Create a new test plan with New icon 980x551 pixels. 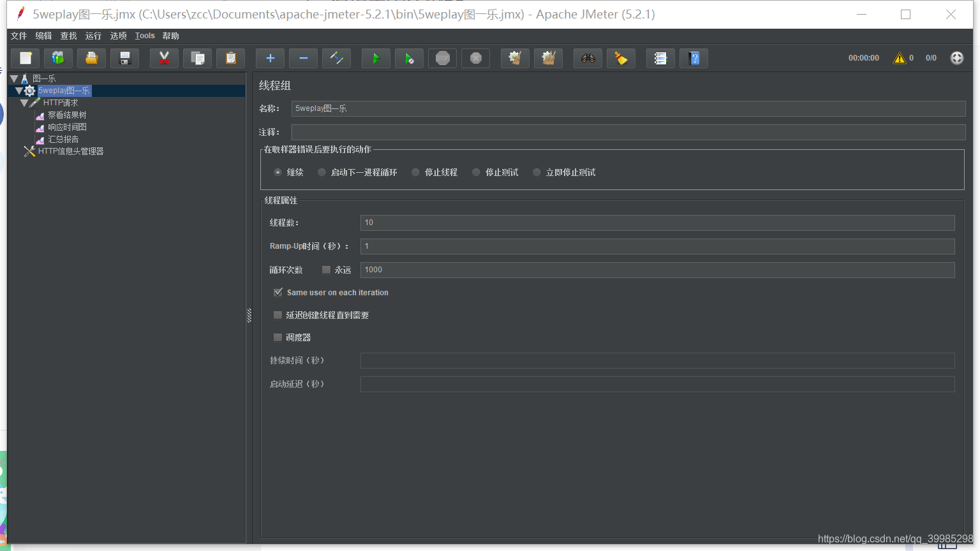click(26, 58)
